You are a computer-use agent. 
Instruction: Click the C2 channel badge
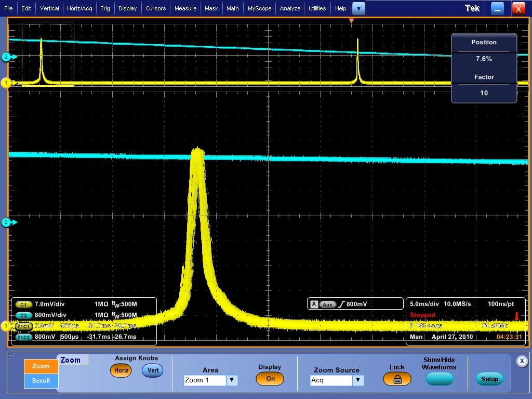[x=23, y=315]
